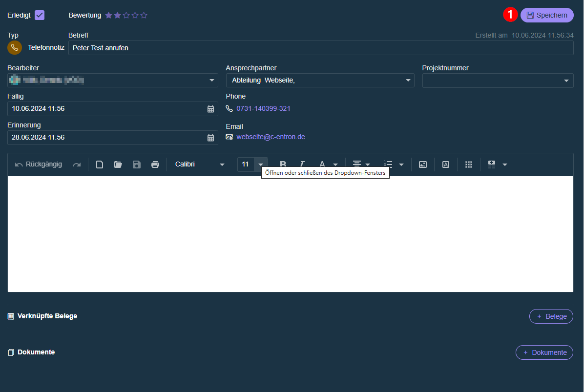
Task: Click the Redo arrow icon
Action: click(x=77, y=165)
